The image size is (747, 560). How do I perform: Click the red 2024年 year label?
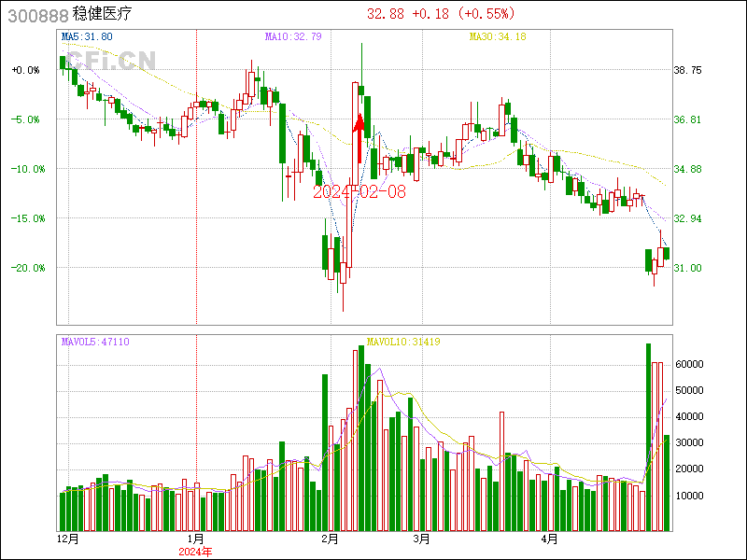[x=197, y=551]
